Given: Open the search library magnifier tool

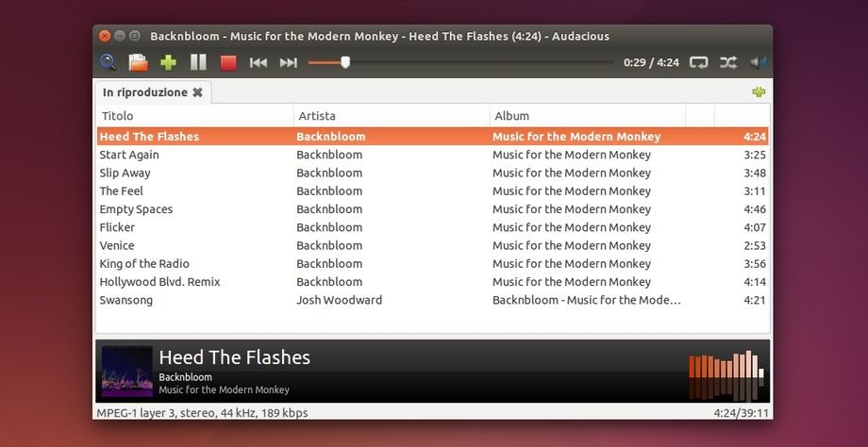Looking at the screenshot, I should point(108,62).
